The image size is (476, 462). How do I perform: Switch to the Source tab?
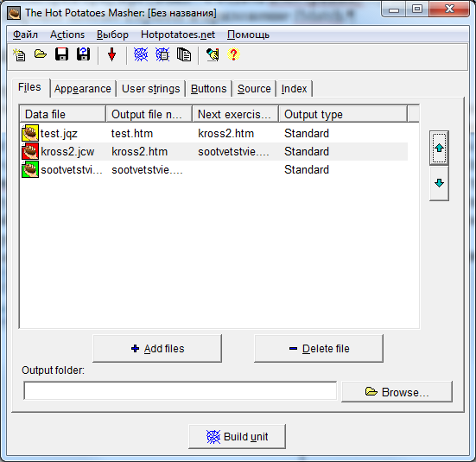click(x=254, y=89)
